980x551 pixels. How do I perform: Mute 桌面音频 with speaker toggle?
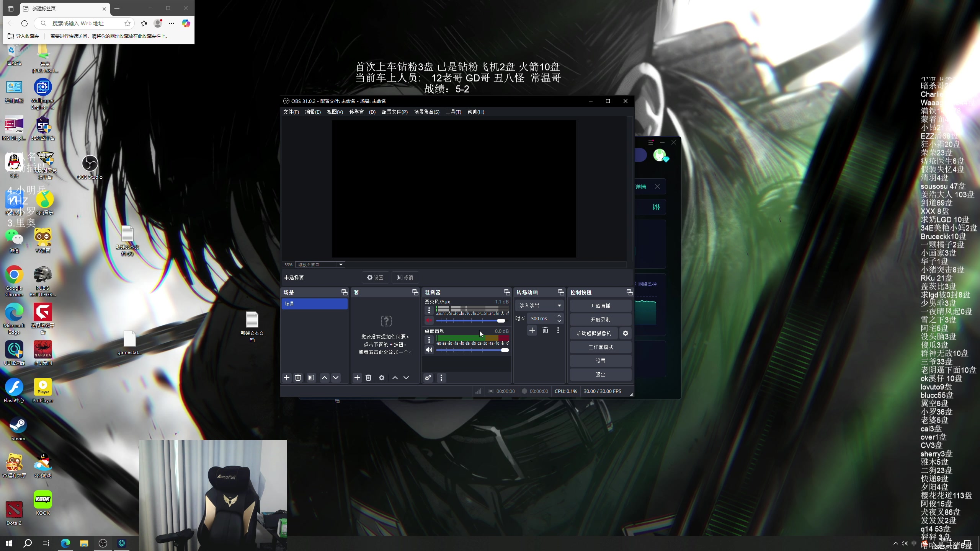pos(429,350)
